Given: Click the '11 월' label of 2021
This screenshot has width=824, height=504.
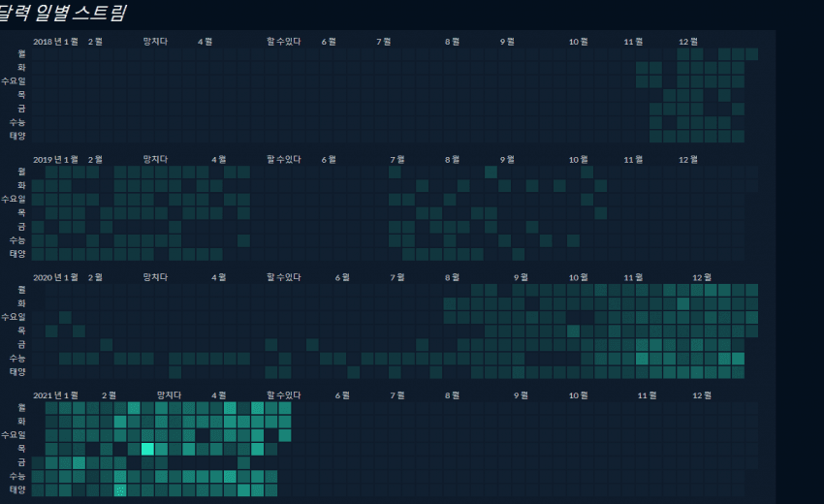Looking at the screenshot, I should point(647,395).
